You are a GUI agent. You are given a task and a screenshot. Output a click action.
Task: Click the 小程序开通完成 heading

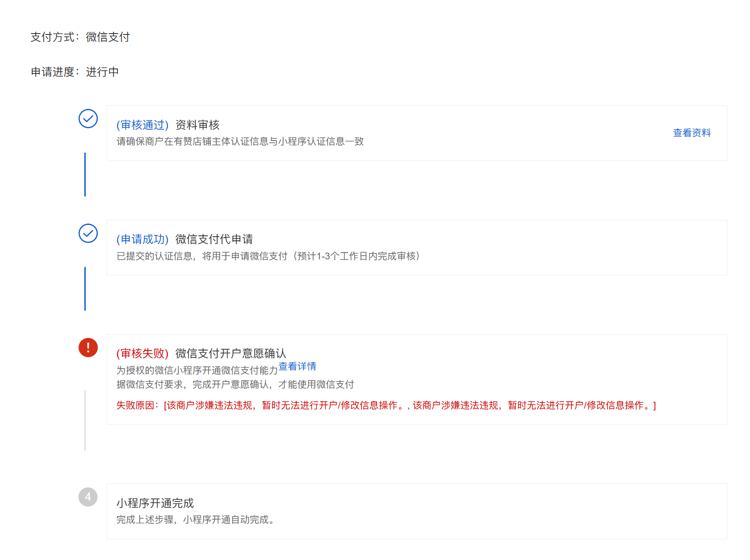click(x=155, y=503)
